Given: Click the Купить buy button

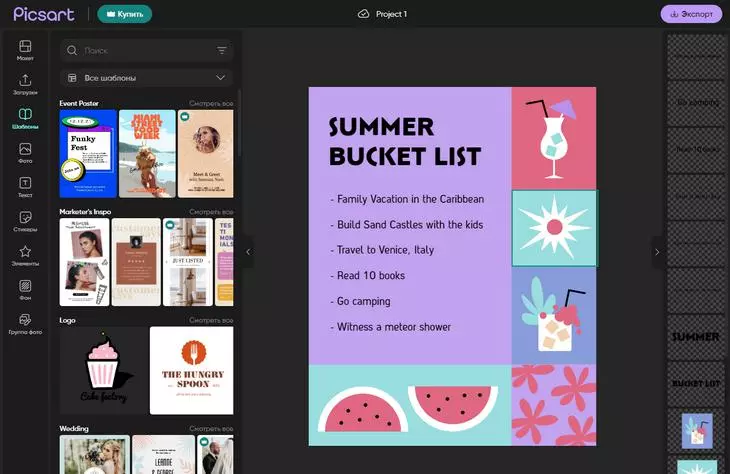Looking at the screenshot, I should [x=125, y=14].
